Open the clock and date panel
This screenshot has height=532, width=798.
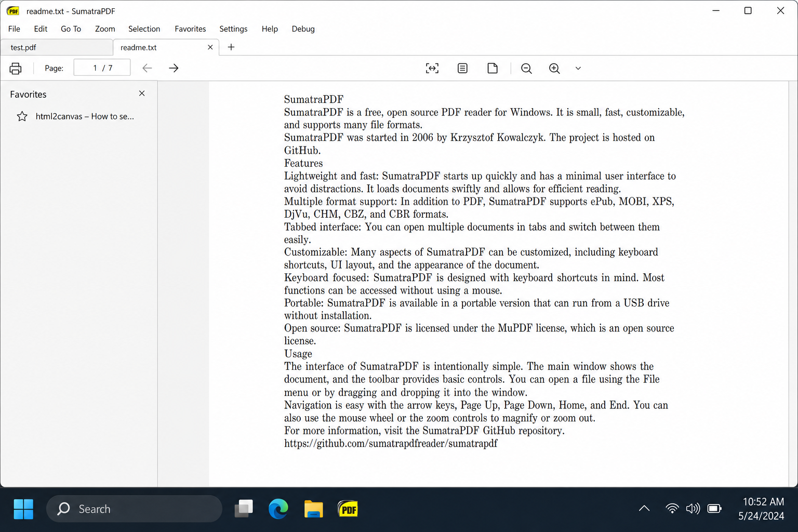click(x=762, y=509)
